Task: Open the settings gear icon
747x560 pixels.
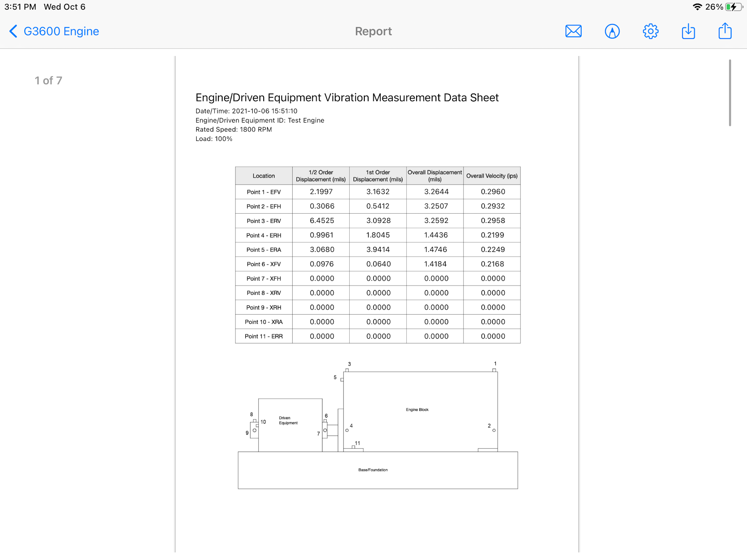Action: [650, 31]
